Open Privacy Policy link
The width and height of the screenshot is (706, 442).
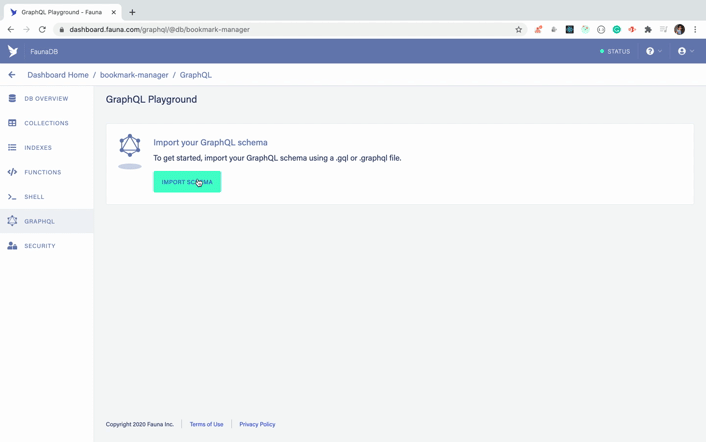click(x=257, y=424)
